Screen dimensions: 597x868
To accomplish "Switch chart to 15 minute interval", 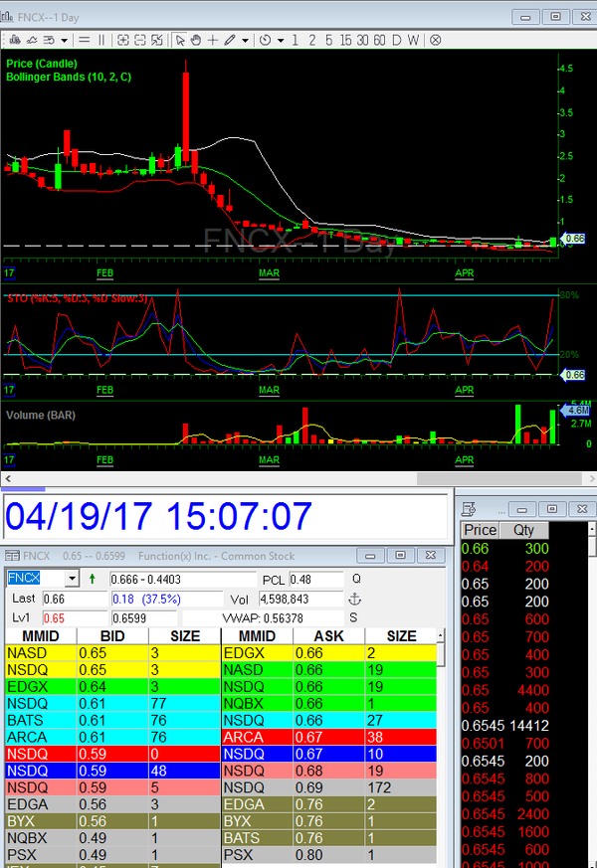I will pyautogui.click(x=345, y=40).
